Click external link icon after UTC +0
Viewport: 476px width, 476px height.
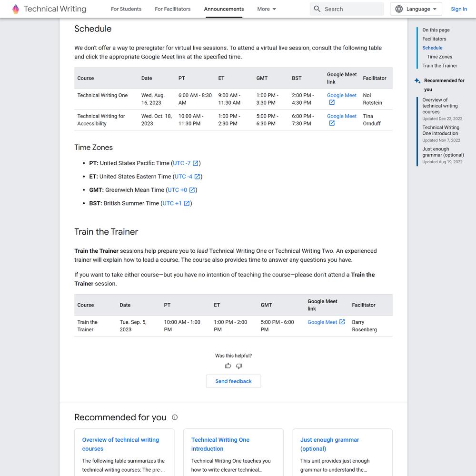192,190
